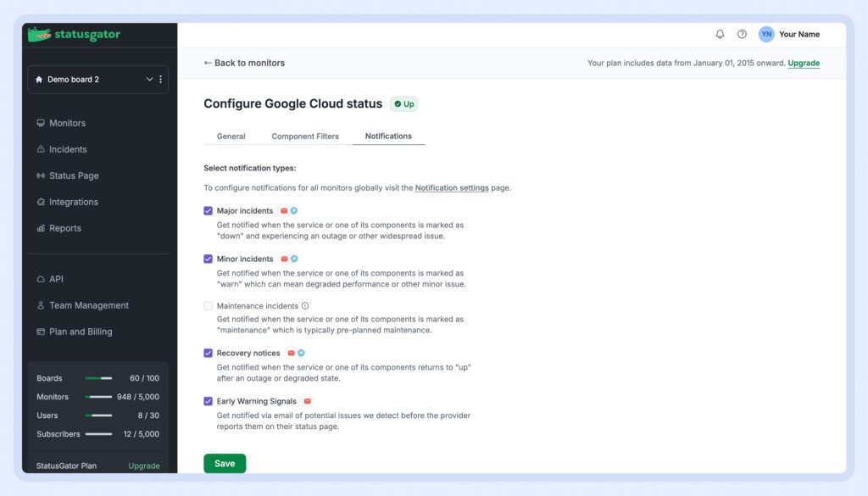Viewport: 868px width, 496px height.
Task: Uncheck the Major incidents checkbox
Action: [x=209, y=211]
